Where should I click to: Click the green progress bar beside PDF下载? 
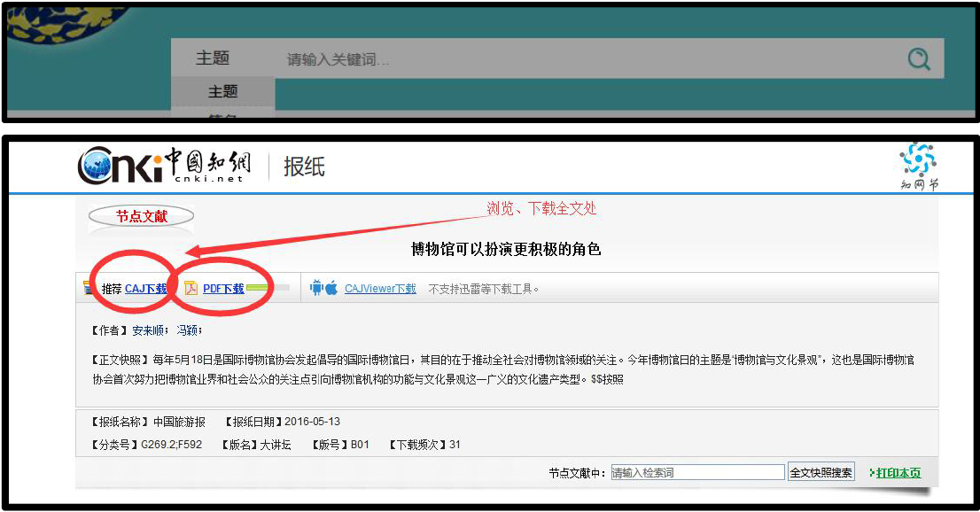(268, 289)
